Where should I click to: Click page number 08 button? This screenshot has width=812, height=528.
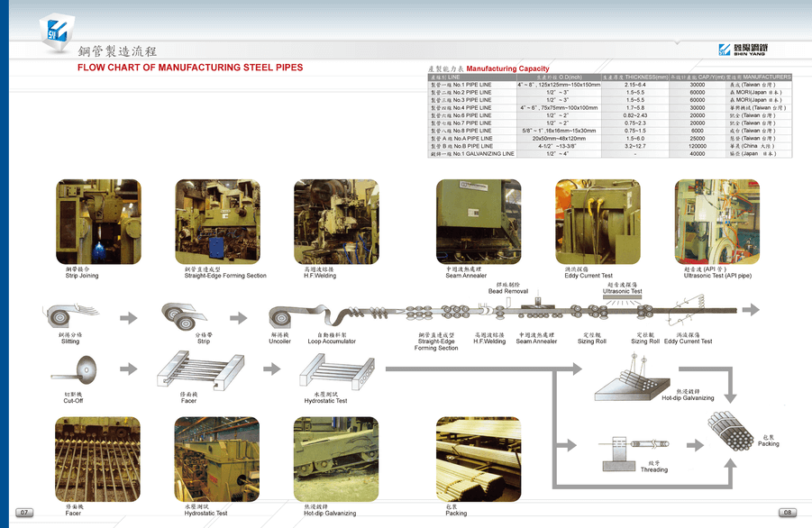click(788, 513)
